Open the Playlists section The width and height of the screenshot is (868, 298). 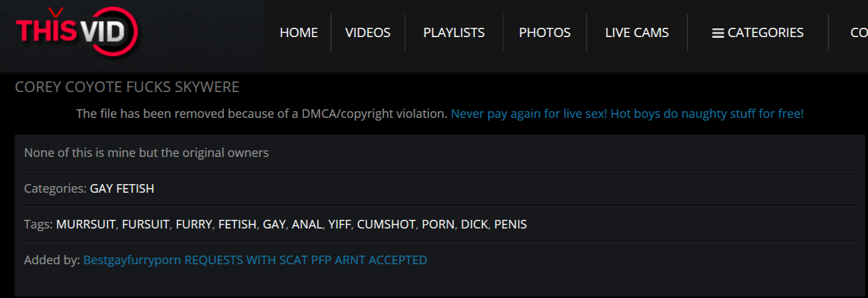[454, 32]
